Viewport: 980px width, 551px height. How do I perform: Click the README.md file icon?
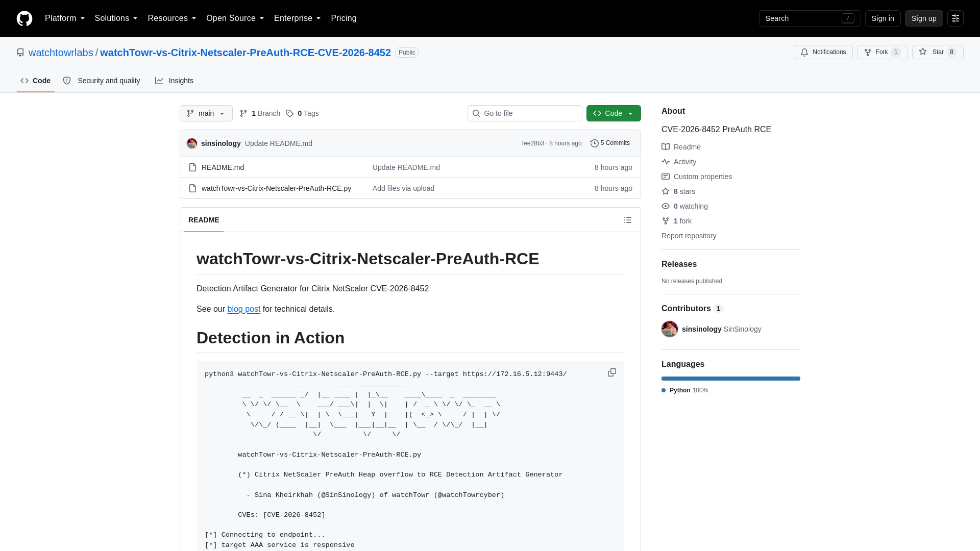192,167
